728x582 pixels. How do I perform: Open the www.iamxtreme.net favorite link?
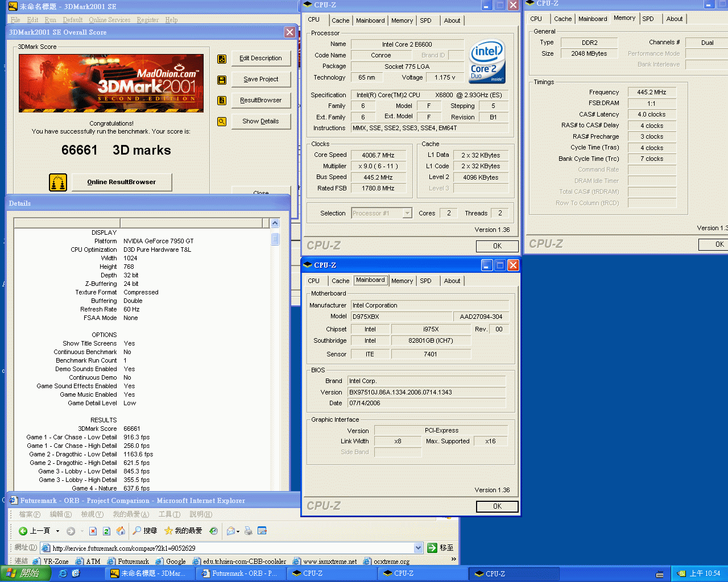coord(325,562)
